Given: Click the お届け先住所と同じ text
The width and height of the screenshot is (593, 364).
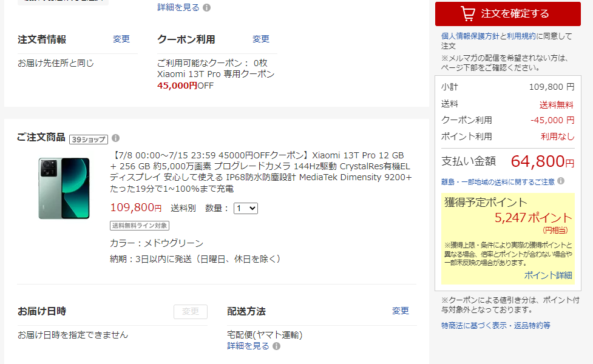Looking at the screenshot, I should point(56,63).
